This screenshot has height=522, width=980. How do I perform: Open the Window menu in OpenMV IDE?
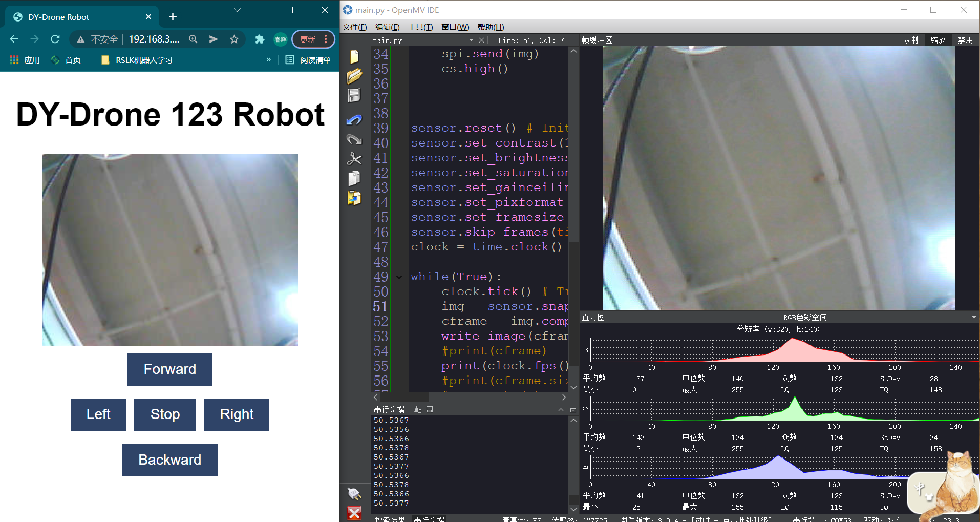(x=455, y=27)
